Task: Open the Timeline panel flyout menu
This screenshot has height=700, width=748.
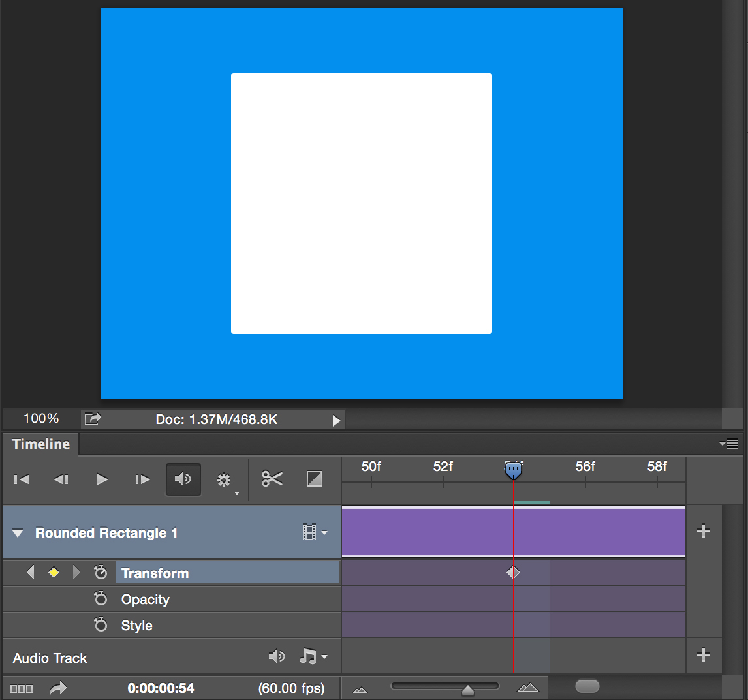Action: [x=728, y=444]
